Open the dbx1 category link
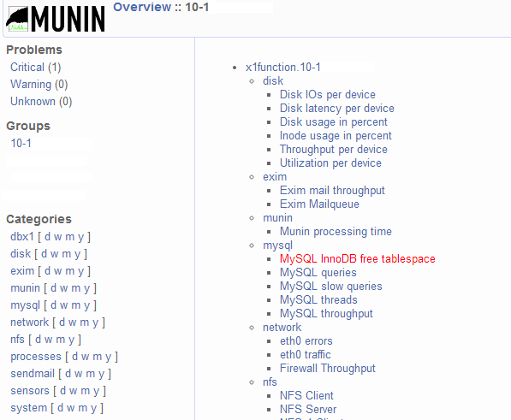 (x=22, y=237)
